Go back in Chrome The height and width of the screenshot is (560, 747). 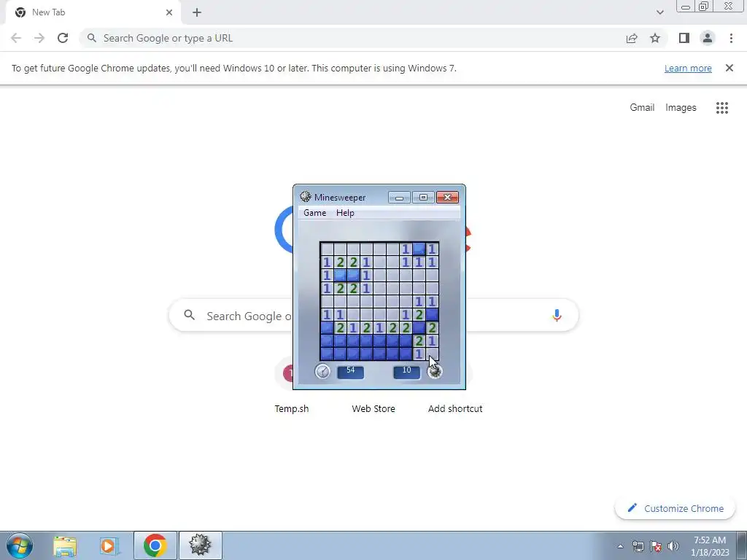click(x=16, y=38)
